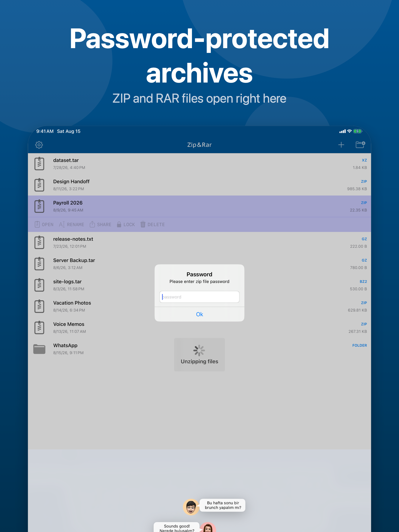Open the WhatsApp folder name
The image size is (399, 532).
(x=65, y=345)
